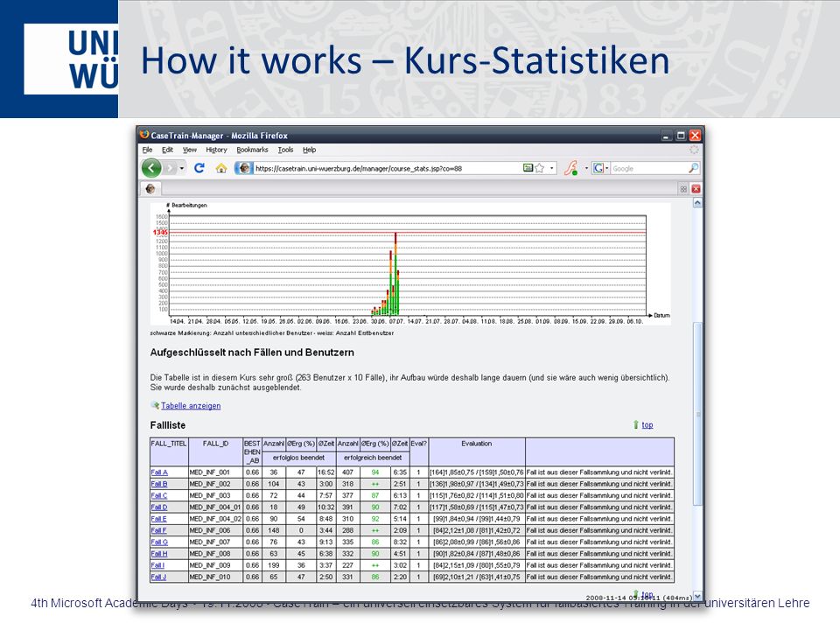Click the red script toolbar icon
Image resolution: width=840 pixels, height=630 pixels.
coord(571,168)
